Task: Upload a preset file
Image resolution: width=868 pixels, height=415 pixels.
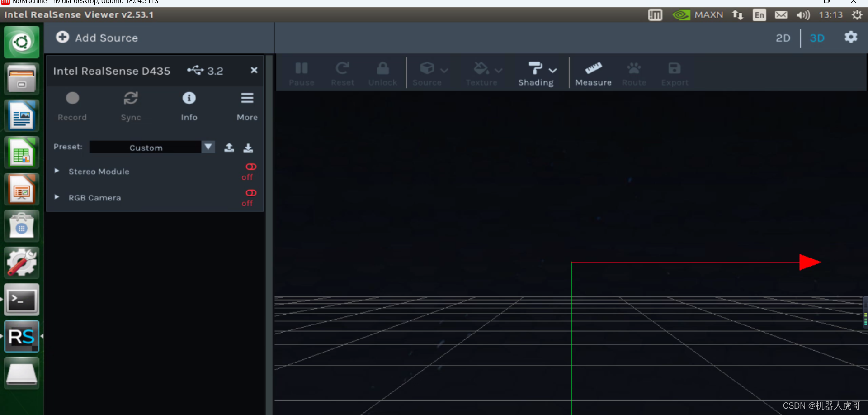Action: pos(229,148)
